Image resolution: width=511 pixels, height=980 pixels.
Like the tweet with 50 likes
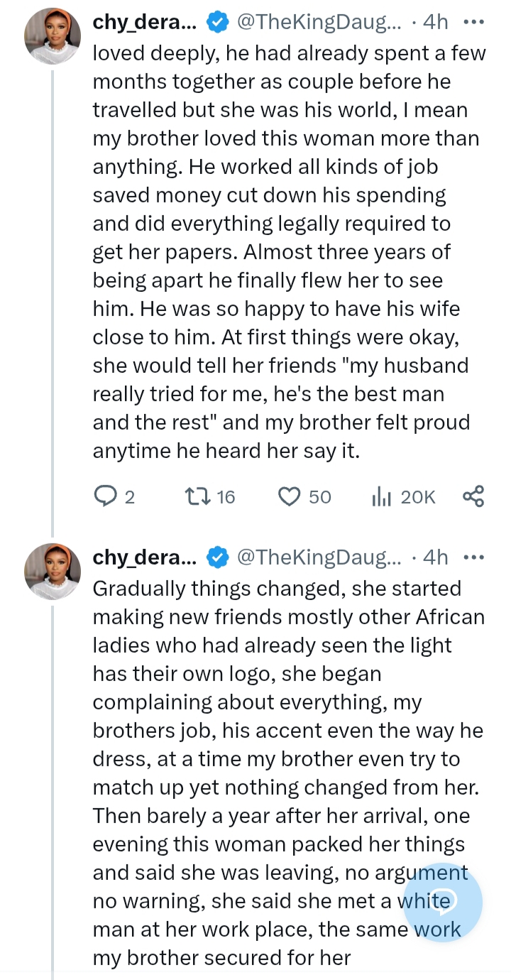289,496
